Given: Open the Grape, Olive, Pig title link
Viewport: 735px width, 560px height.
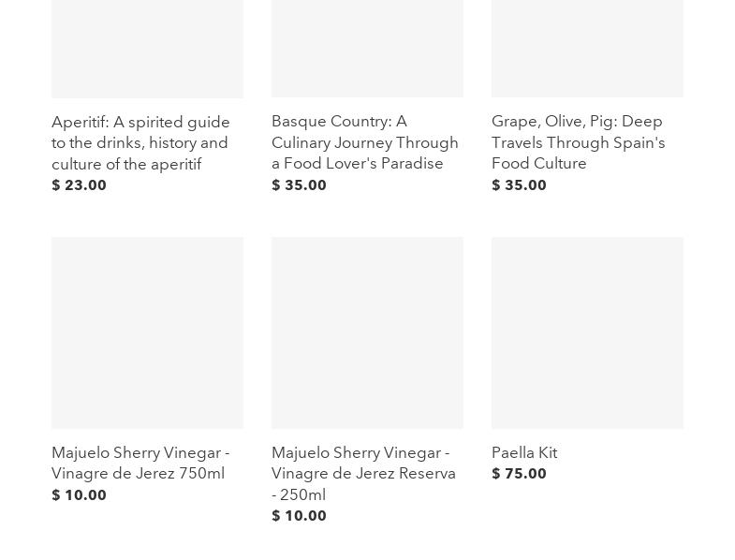Looking at the screenshot, I should [x=578, y=142].
